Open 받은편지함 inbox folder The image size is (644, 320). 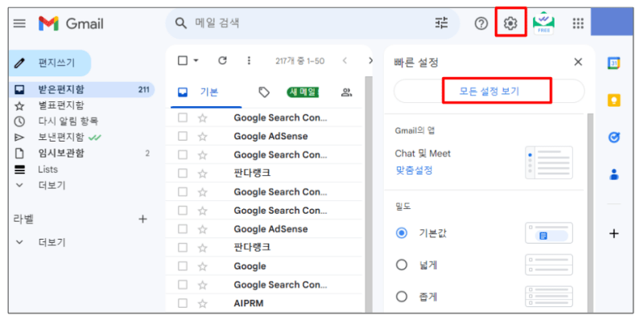coord(82,89)
